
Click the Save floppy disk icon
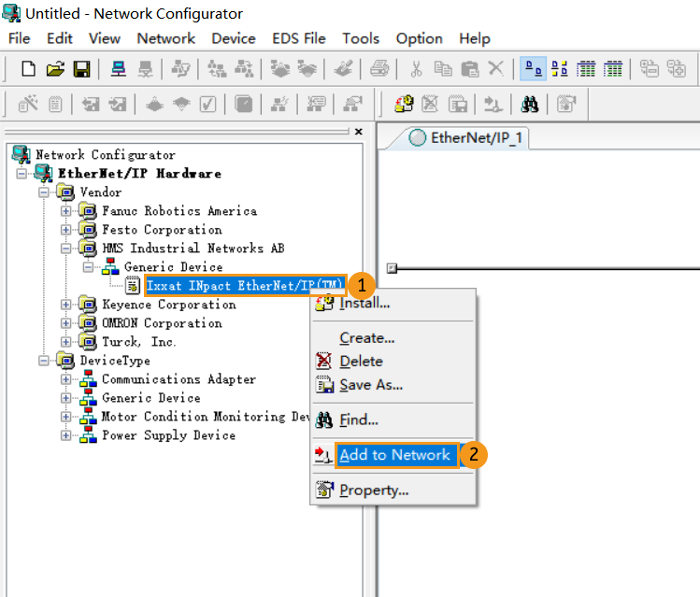(x=81, y=69)
